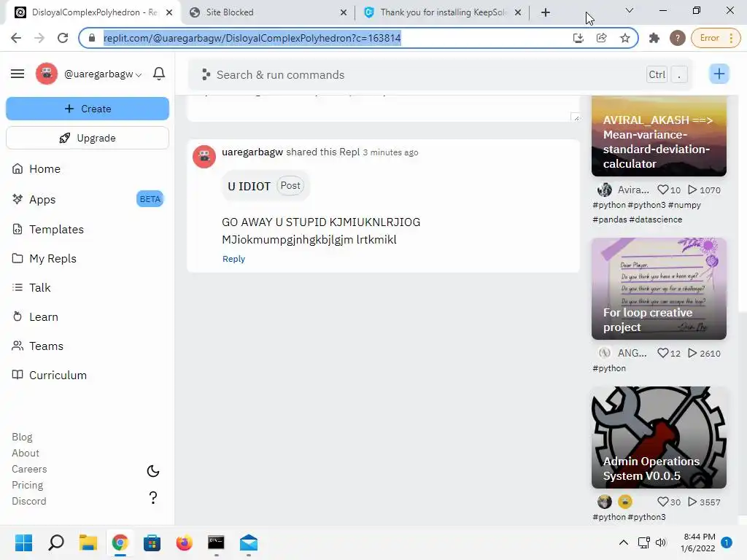This screenshot has height=560, width=747.
Task: Open the hamburger sidebar menu
Action: (x=18, y=74)
